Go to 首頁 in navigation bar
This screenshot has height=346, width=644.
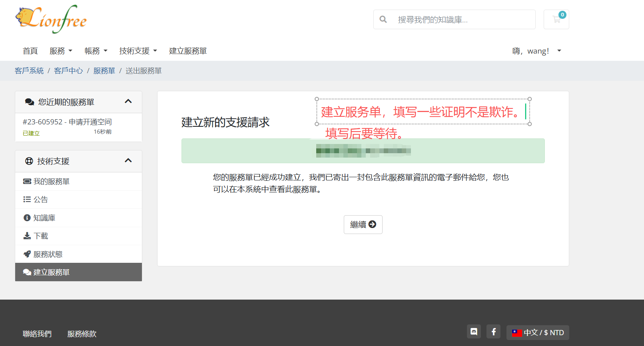coord(30,51)
